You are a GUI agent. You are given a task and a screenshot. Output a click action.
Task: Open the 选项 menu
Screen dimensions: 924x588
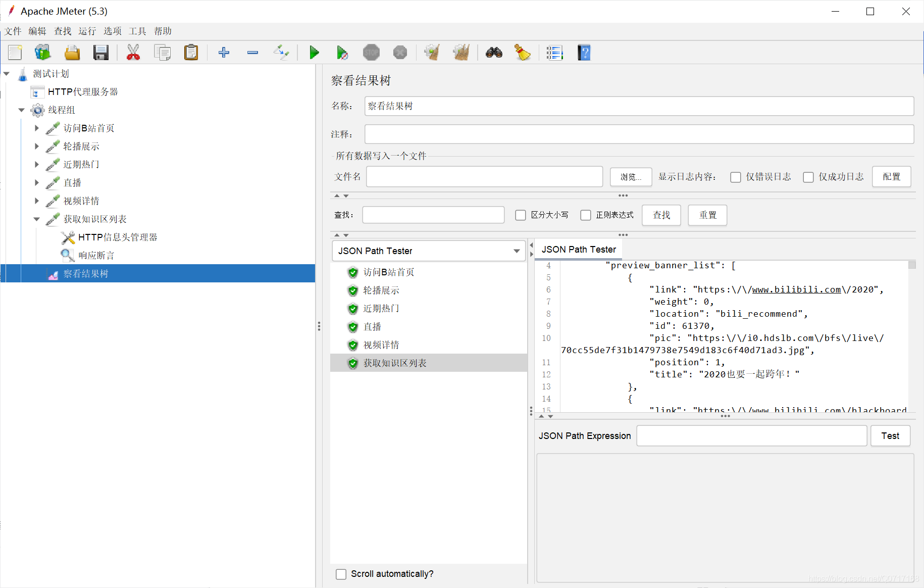pyautogui.click(x=113, y=31)
